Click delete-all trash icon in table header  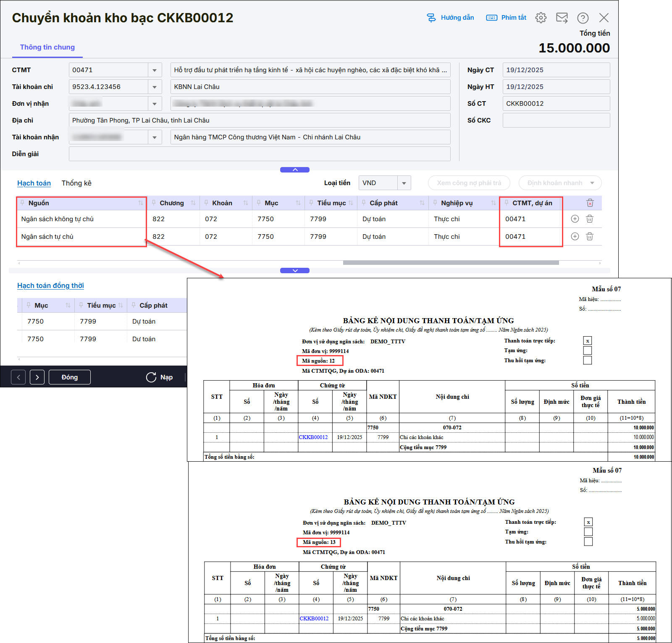click(590, 203)
